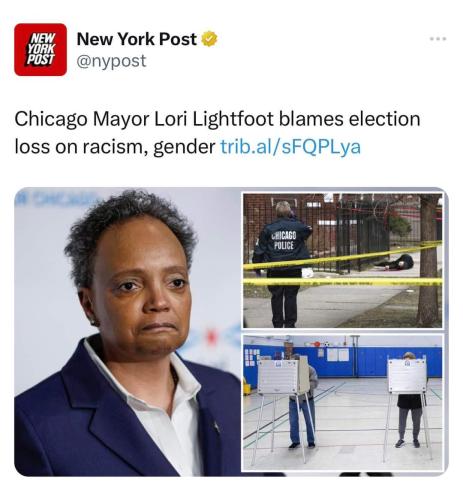The width and height of the screenshot is (463, 500).
Task: Open the @nypost handle
Action: 111,61
